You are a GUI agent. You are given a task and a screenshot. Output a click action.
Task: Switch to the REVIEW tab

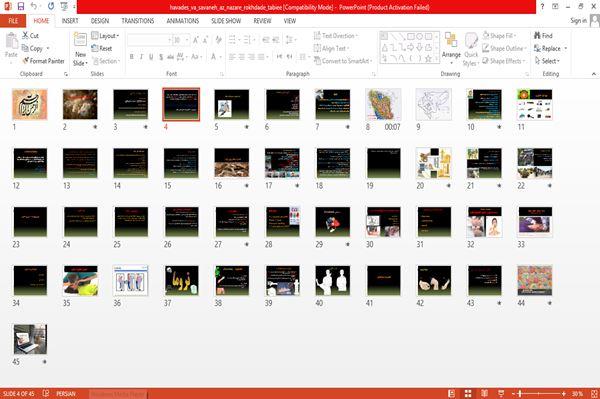(262, 21)
